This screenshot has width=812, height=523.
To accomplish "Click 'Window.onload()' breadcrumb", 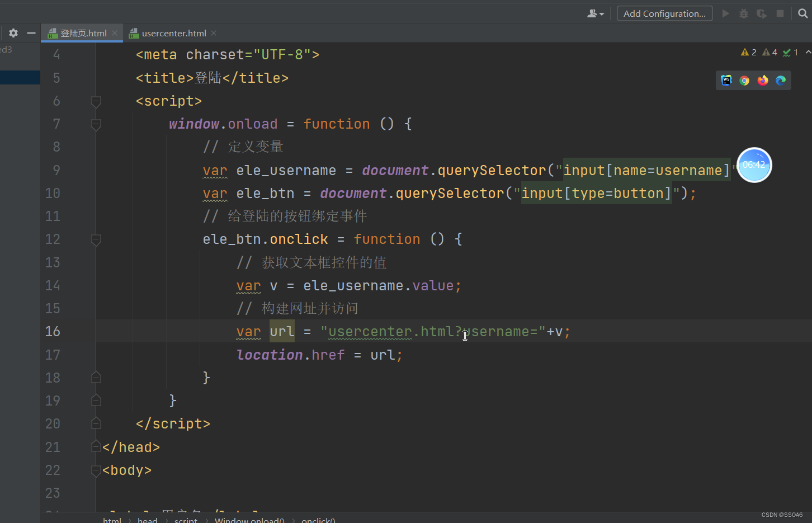I will 249,520.
